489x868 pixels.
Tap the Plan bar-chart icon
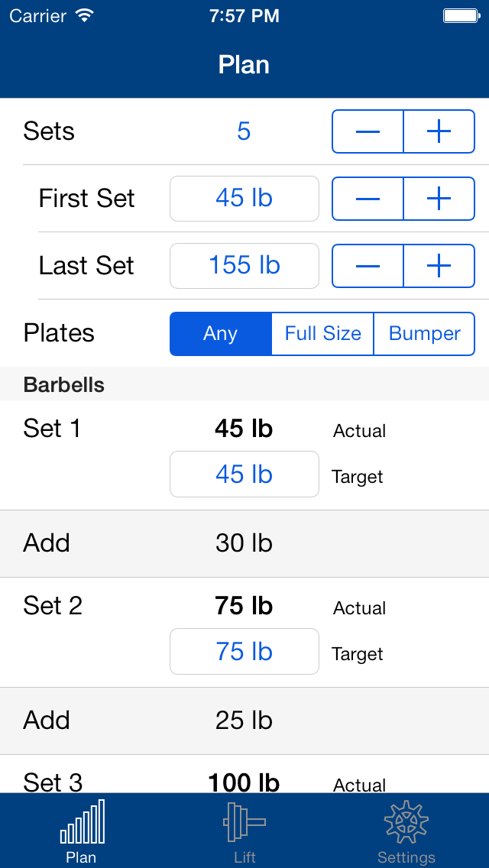(x=82, y=822)
